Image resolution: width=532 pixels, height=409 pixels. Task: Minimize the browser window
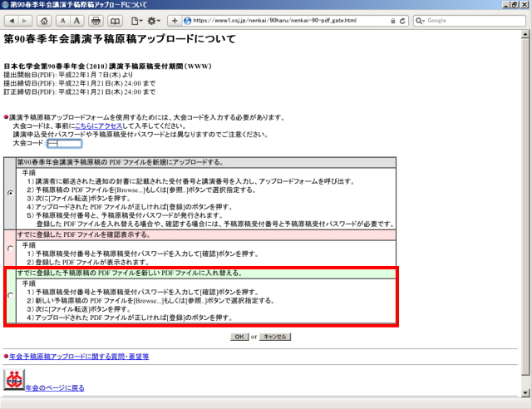coord(506,4)
